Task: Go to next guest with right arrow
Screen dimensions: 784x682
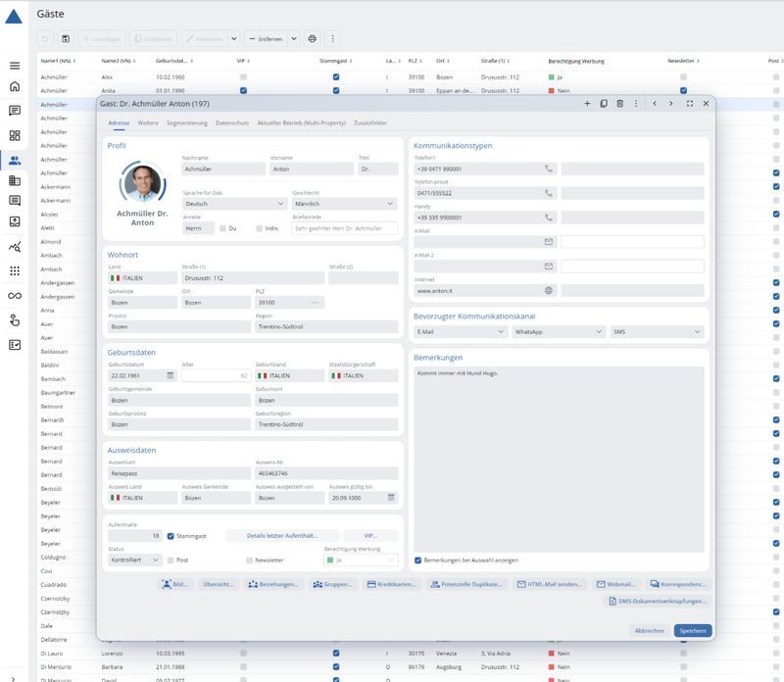Action: click(x=671, y=103)
